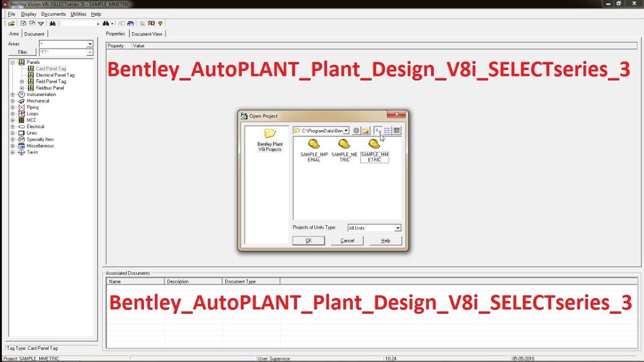This screenshot has height=362, width=644.
Task: Switch to details view in Open Project
Action: pos(396,131)
